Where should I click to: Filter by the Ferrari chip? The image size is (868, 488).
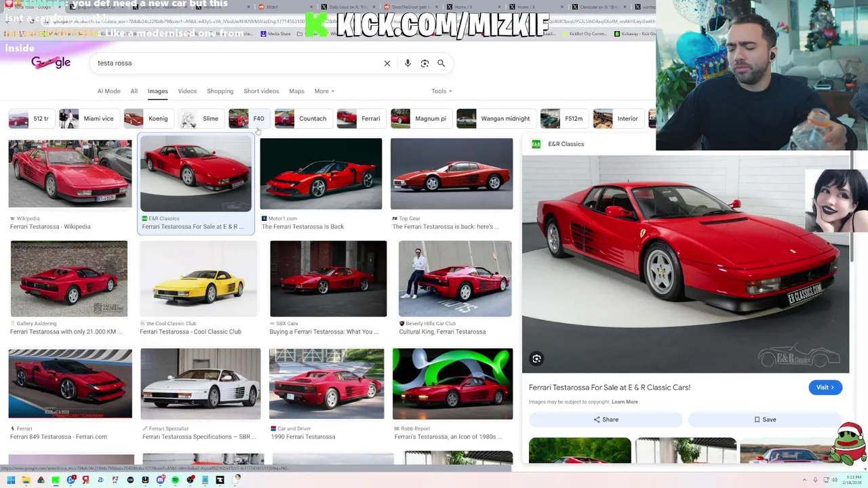360,119
